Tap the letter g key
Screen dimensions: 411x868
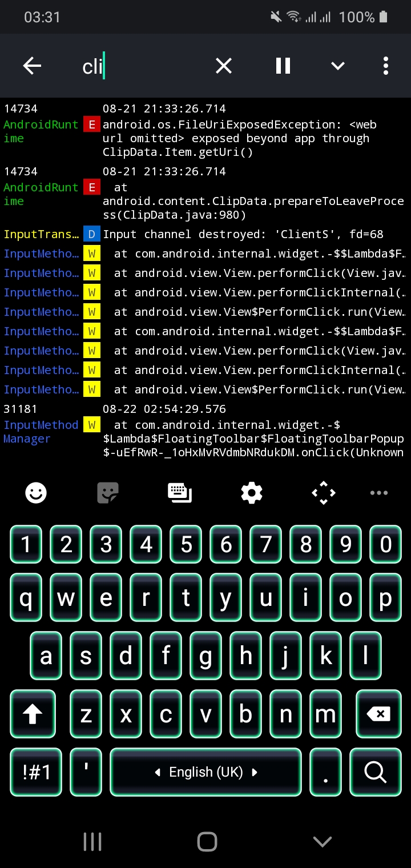206,656
